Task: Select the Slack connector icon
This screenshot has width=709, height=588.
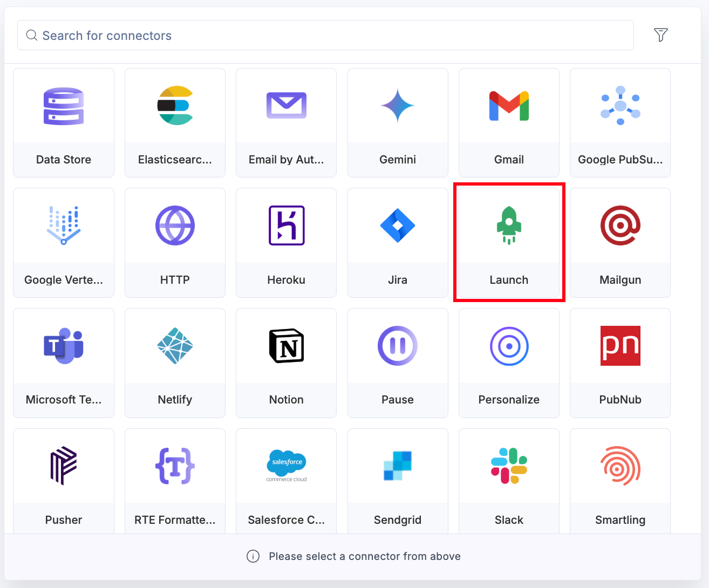Action: 509,466
